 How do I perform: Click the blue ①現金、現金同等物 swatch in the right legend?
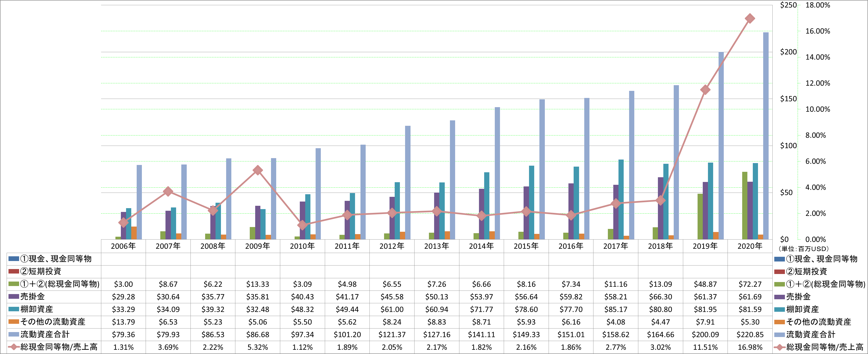[x=779, y=259]
